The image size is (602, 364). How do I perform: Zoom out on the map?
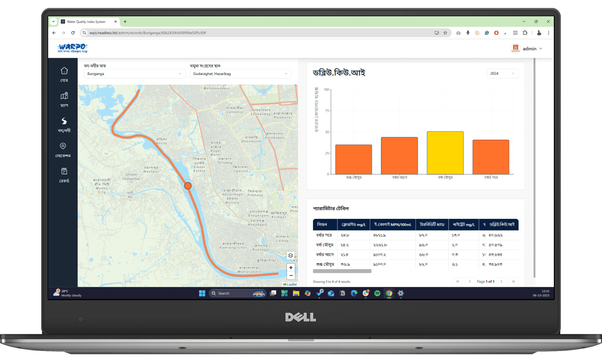(291, 275)
